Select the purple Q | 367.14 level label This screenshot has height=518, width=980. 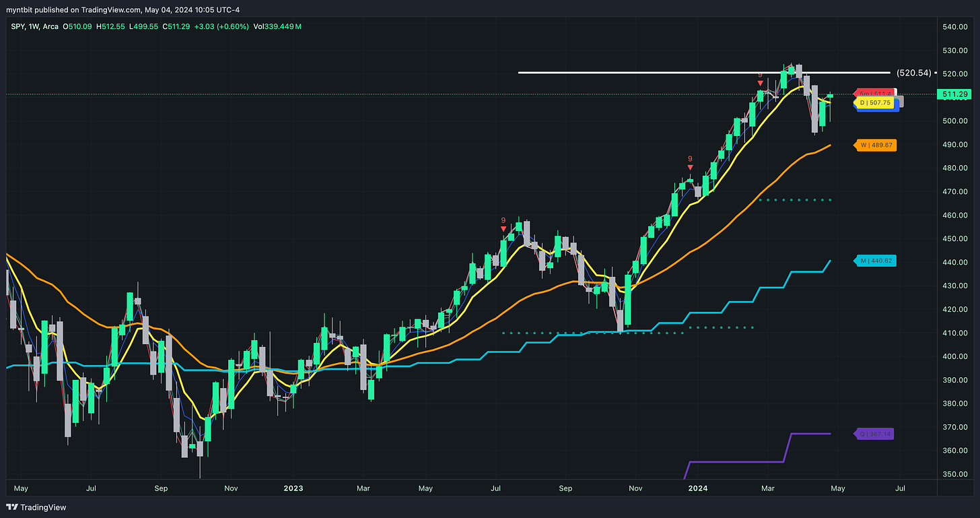pyautogui.click(x=874, y=434)
